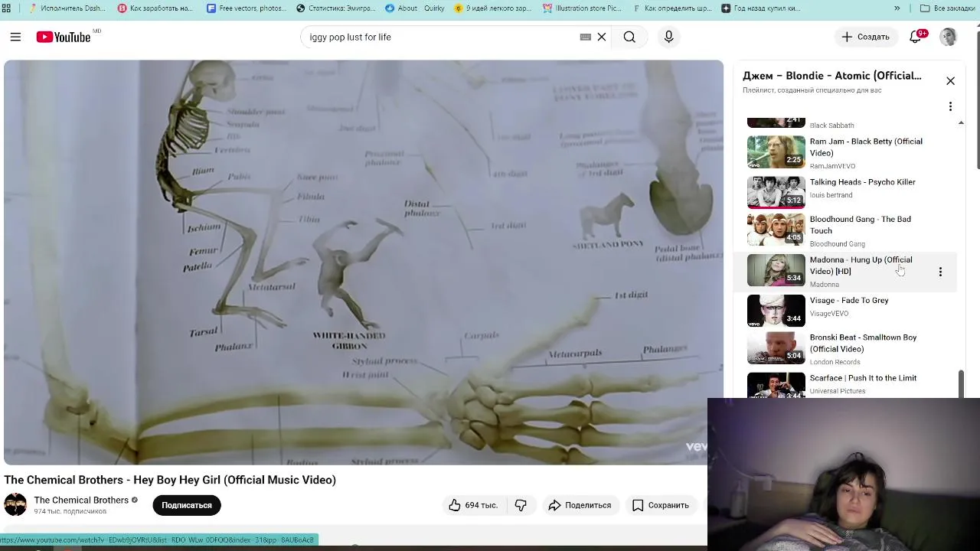Select Ram Jam - Black Betty title
The width and height of the screenshot is (980, 551).
[866, 147]
